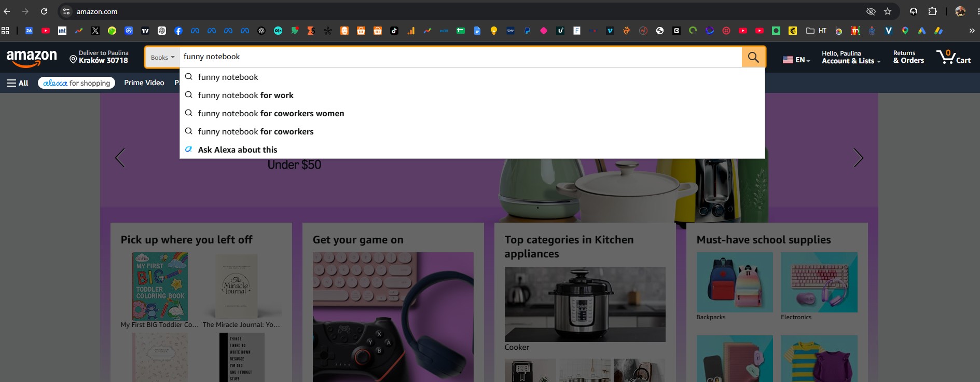Expand Account & Lists menu
Viewport: 980px width, 382px height.
(851, 57)
